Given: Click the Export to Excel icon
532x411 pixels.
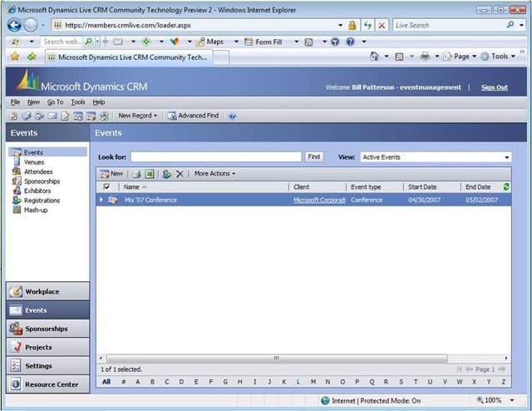Looking at the screenshot, I should (150, 174).
